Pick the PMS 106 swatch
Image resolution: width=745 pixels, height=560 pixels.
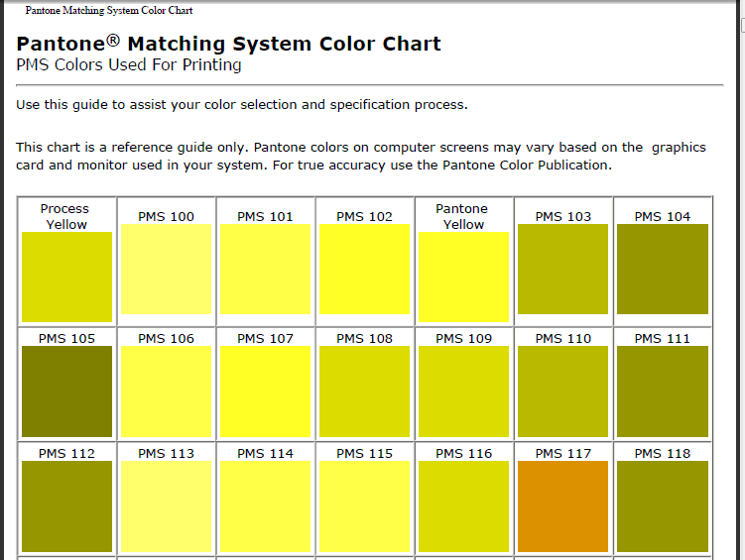click(166, 392)
